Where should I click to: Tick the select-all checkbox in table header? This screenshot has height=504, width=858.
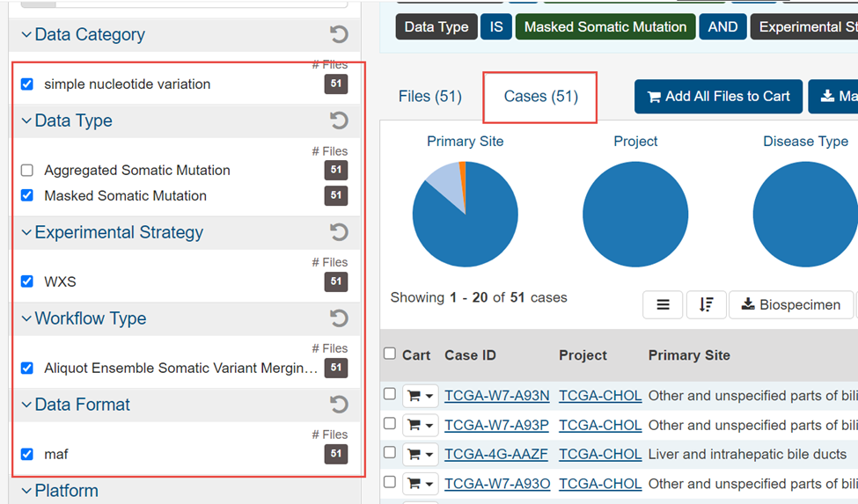pyautogui.click(x=390, y=354)
